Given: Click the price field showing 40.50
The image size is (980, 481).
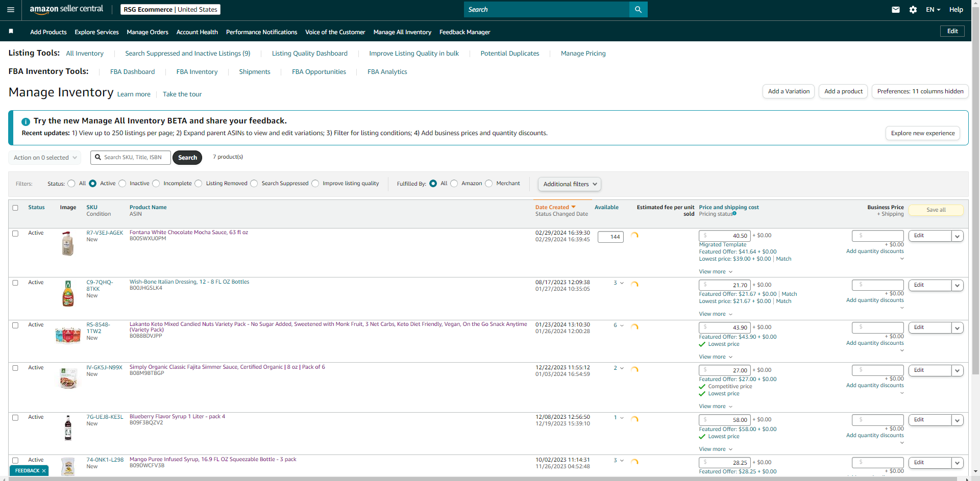Looking at the screenshot, I should pyautogui.click(x=725, y=236).
